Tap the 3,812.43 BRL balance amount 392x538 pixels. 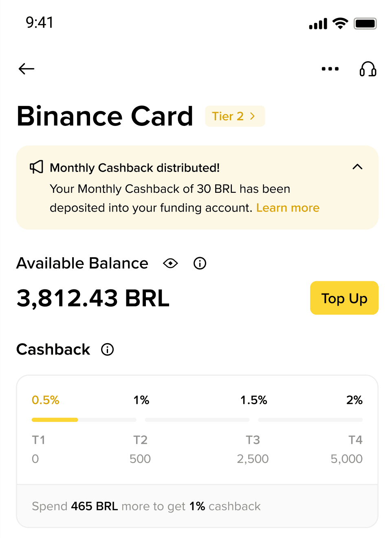[x=93, y=298]
